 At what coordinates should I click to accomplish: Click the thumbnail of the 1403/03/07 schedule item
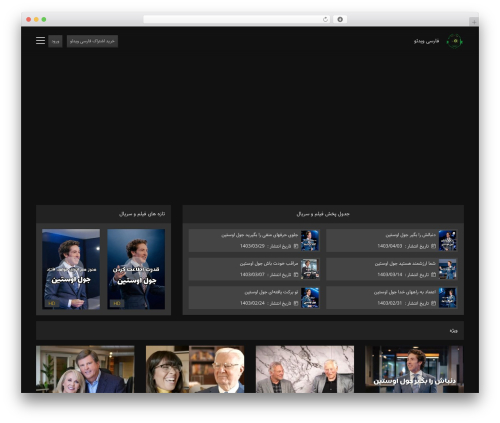point(310,269)
